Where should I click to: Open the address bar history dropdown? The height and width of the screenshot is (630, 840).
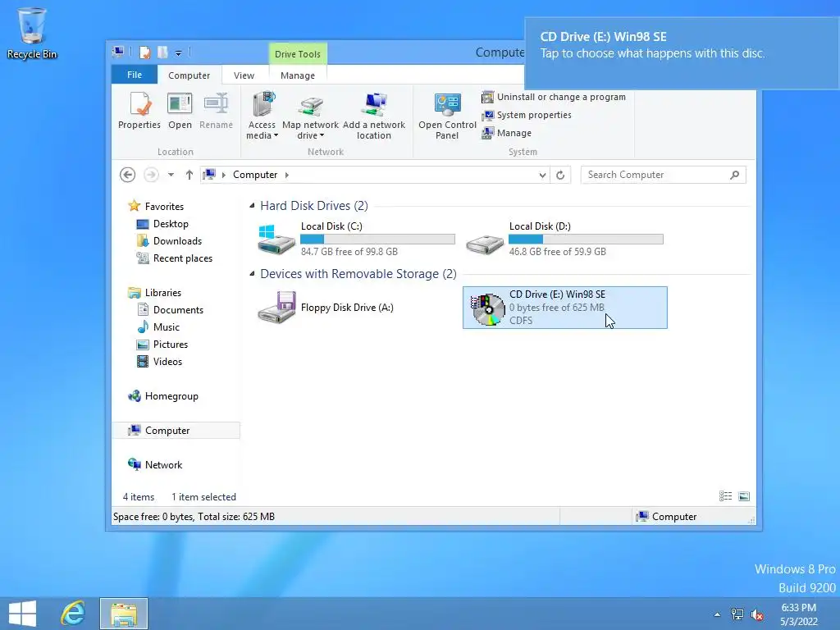click(542, 176)
